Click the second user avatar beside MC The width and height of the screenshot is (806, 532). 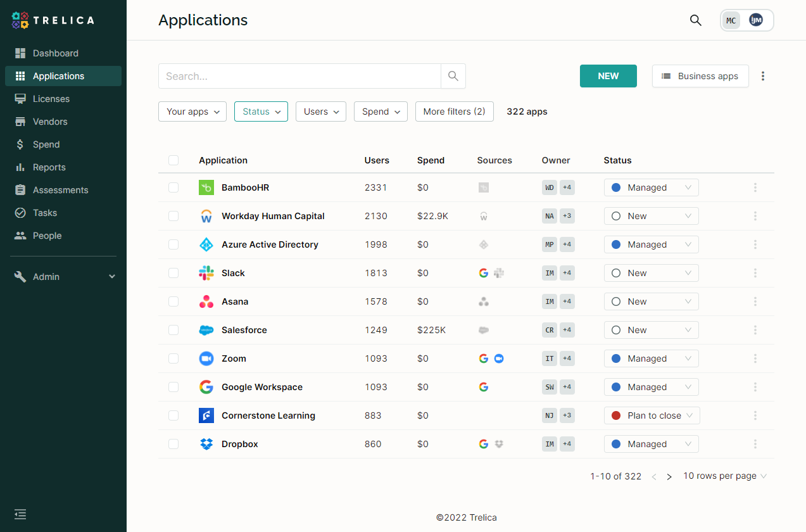(755, 20)
